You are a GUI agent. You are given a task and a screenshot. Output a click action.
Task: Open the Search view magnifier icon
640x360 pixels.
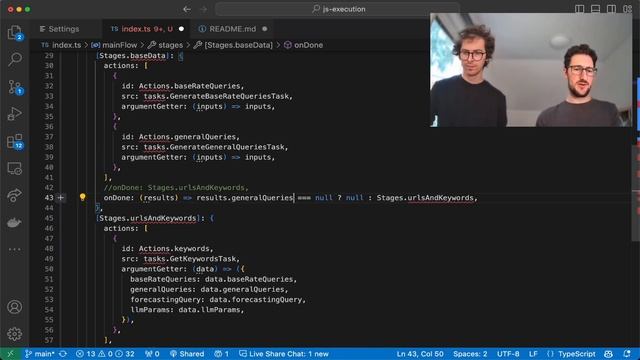(x=14, y=59)
